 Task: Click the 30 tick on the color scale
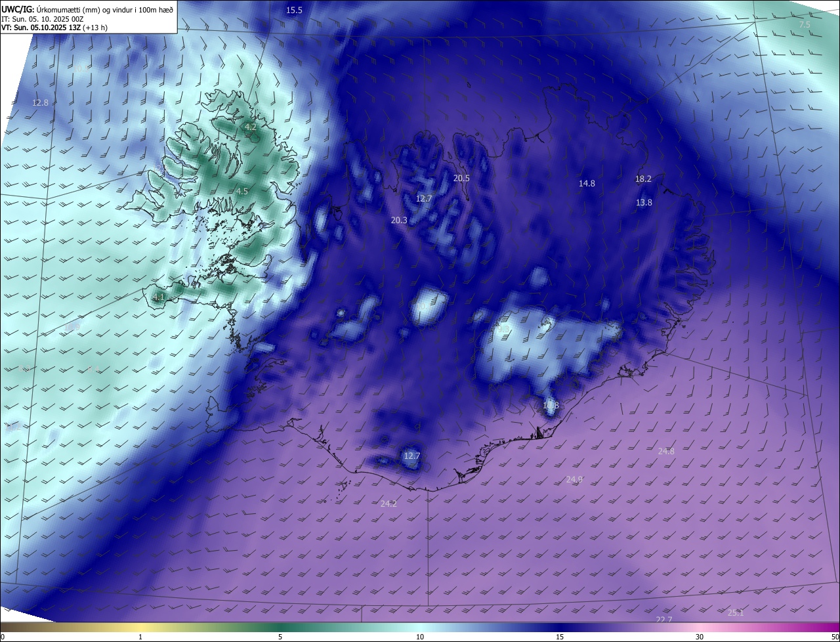(x=700, y=637)
